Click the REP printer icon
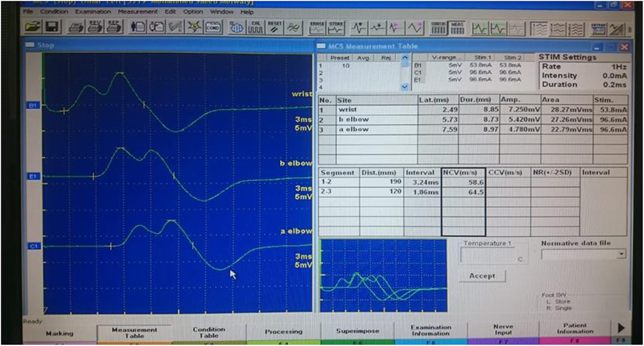 coord(114,27)
